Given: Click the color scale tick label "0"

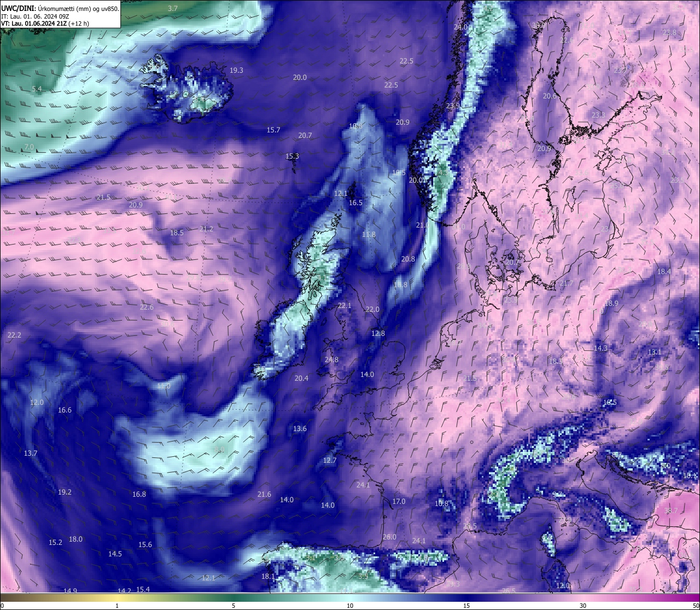Looking at the screenshot, I should pos(2,606).
